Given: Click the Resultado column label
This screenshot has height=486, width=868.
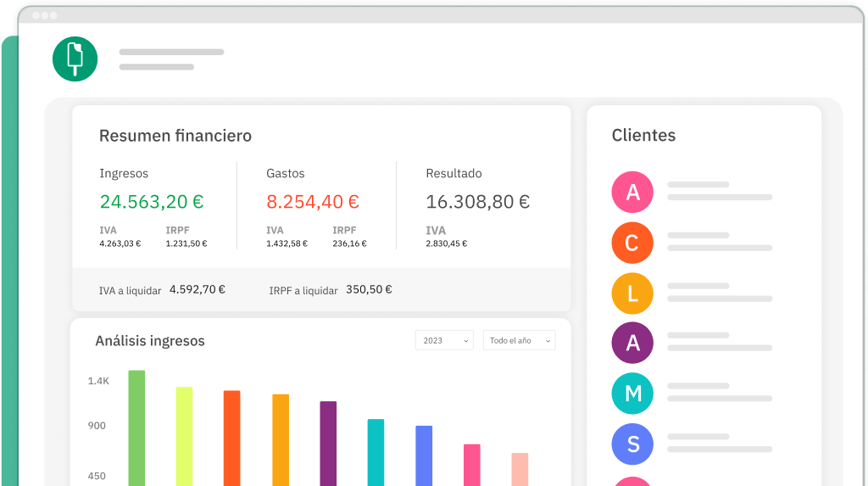Looking at the screenshot, I should (x=454, y=174).
